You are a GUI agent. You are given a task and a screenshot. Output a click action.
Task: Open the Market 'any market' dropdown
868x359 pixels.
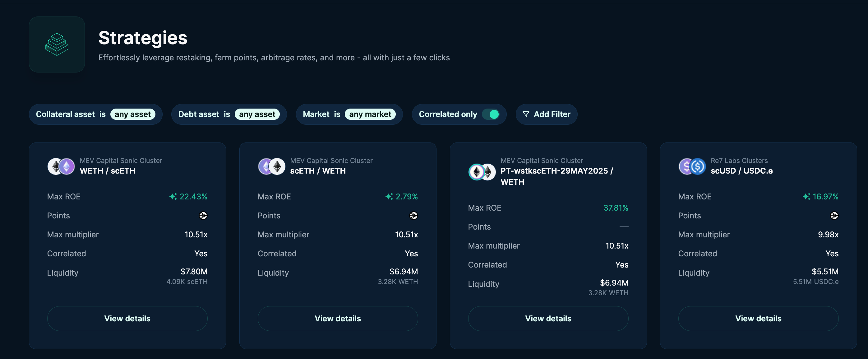tap(370, 114)
